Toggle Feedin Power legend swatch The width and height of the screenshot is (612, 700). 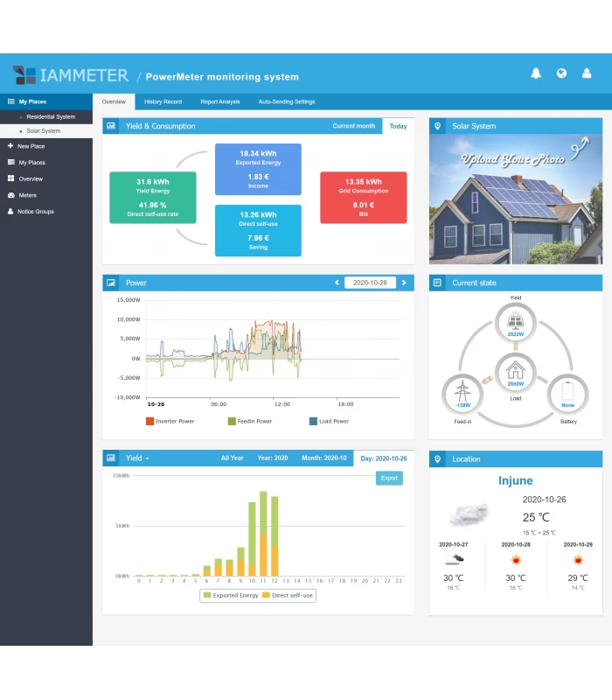click(x=232, y=421)
